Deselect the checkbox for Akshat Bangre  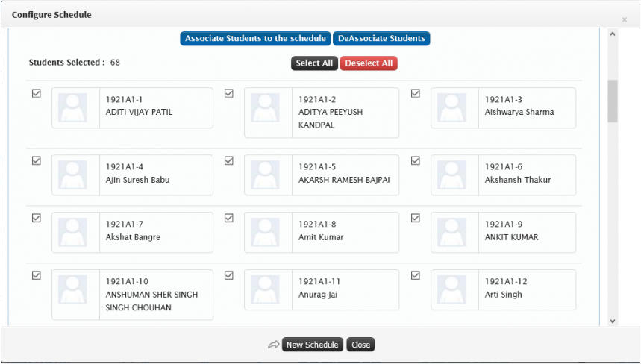tap(37, 218)
